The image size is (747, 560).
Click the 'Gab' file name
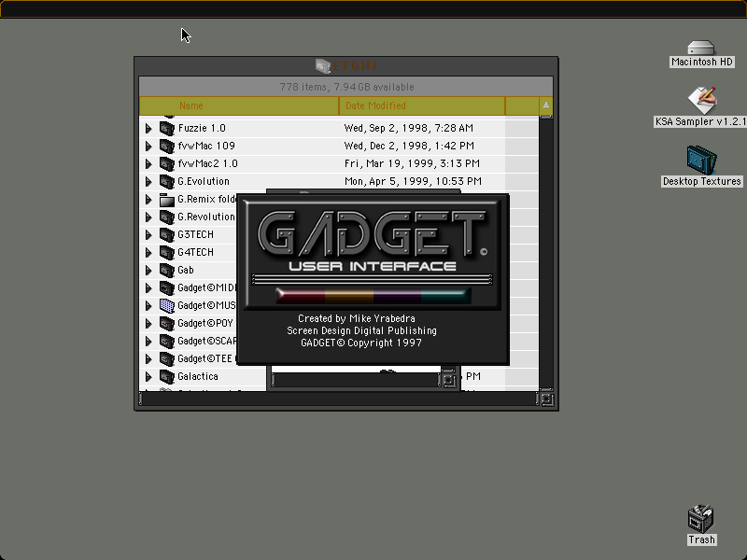click(186, 270)
